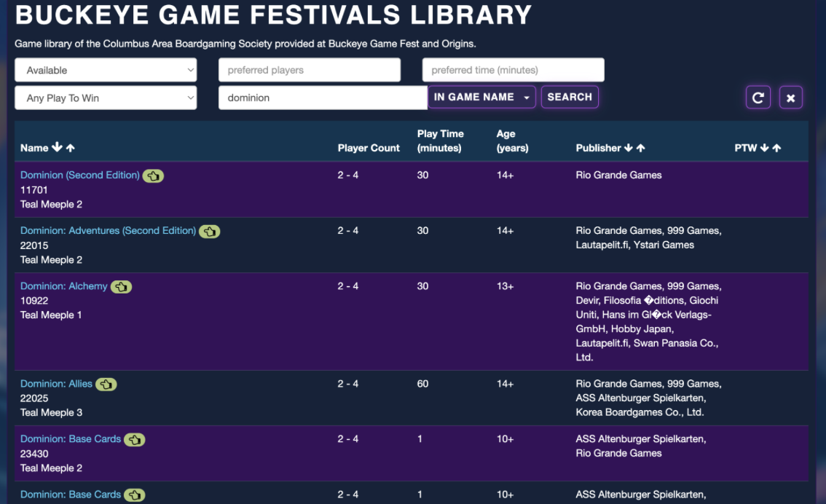The height and width of the screenshot is (504, 826).
Task: Focus the preferred players field
Action: click(310, 70)
